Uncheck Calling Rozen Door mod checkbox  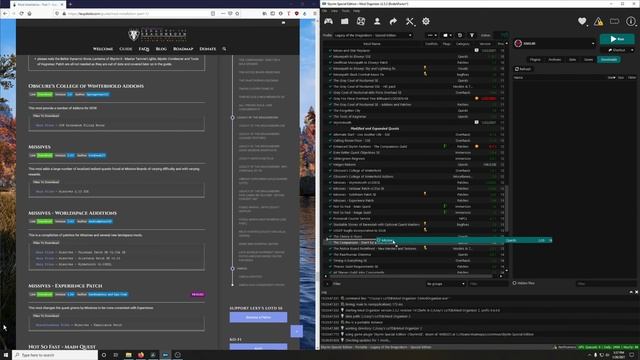click(x=330, y=140)
